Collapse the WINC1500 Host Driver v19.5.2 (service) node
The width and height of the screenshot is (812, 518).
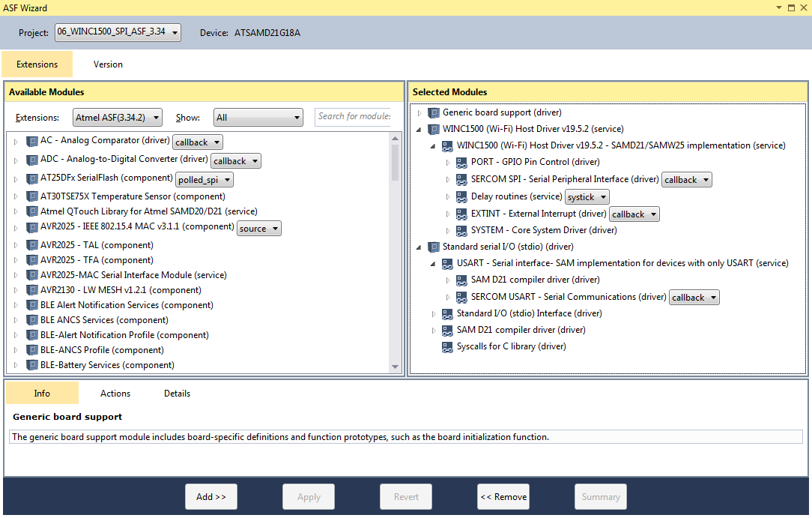(x=419, y=130)
